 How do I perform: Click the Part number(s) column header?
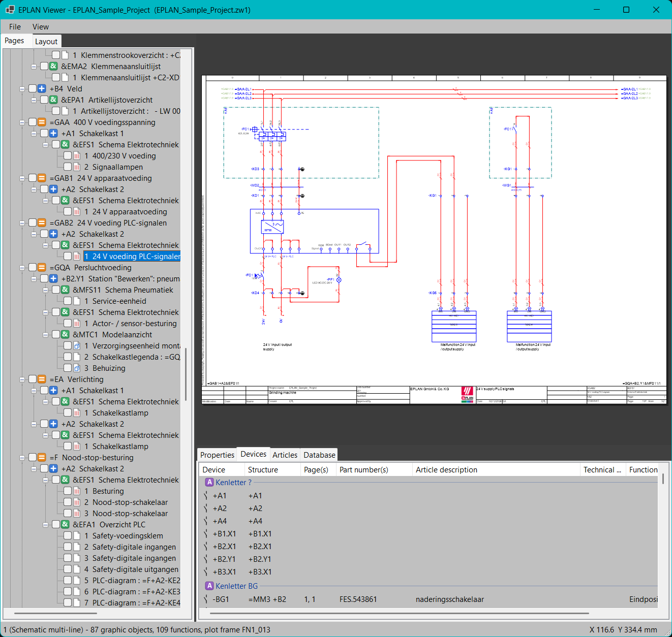[x=374, y=470]
